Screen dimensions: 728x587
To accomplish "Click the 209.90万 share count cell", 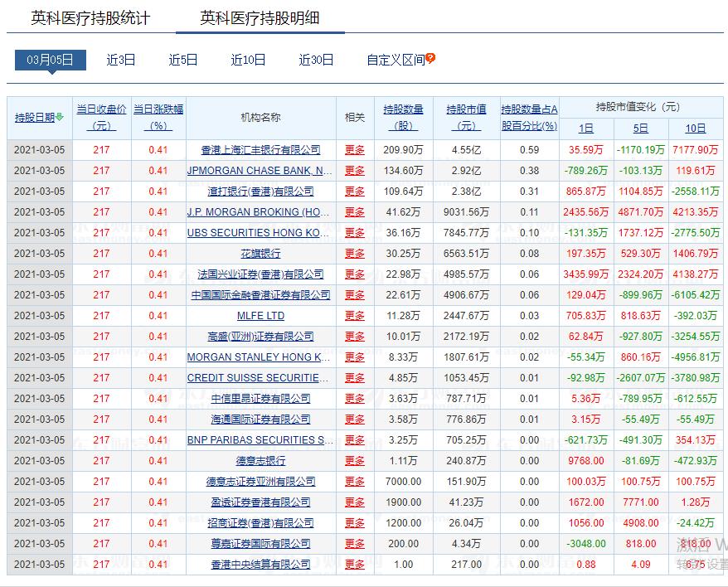I will [x=403, y=150].
